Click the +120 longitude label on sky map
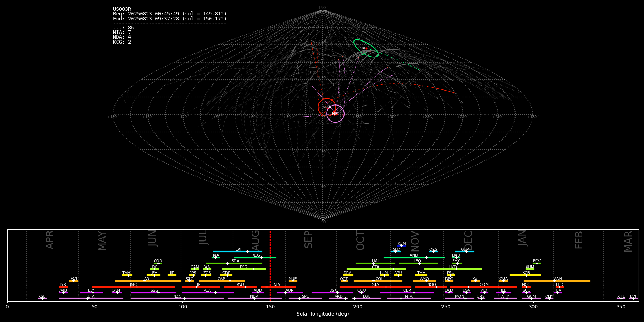The height and width of the screenshot is (322, 644). coord(182,117)
